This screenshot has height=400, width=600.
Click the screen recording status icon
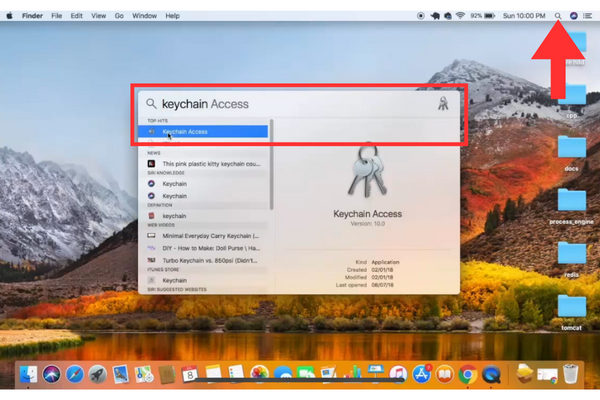coord(421,16)
